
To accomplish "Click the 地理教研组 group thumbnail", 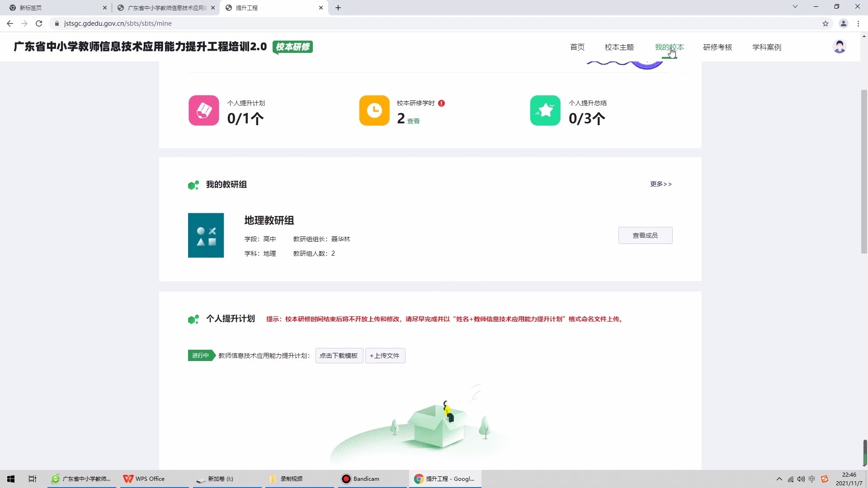I will point(206,235).
